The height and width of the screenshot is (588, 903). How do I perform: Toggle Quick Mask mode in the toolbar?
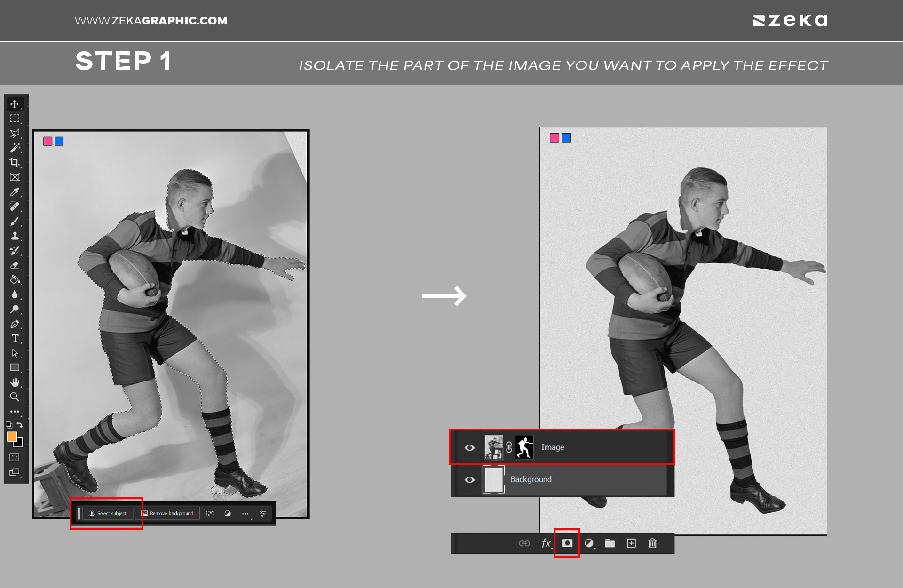click(x=15, y=457)
